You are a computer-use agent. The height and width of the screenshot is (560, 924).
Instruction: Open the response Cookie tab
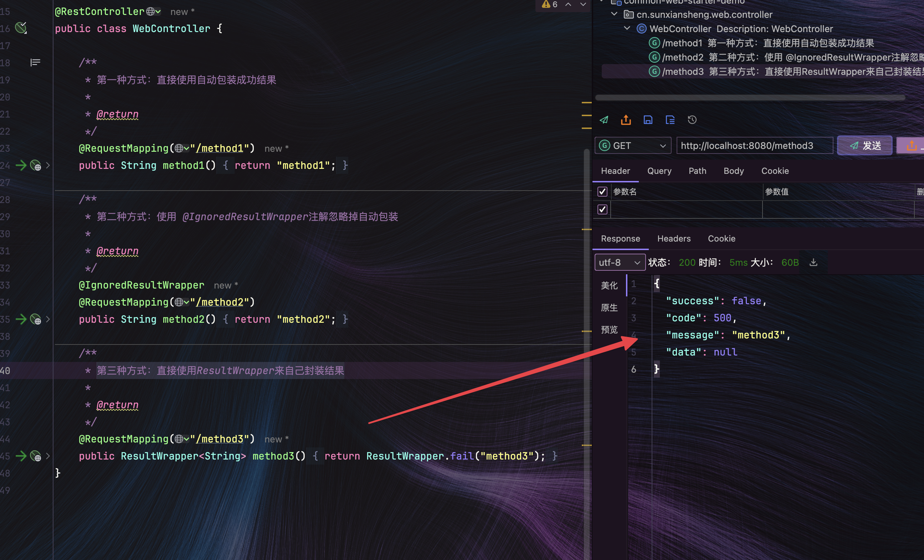pos(722,239)
